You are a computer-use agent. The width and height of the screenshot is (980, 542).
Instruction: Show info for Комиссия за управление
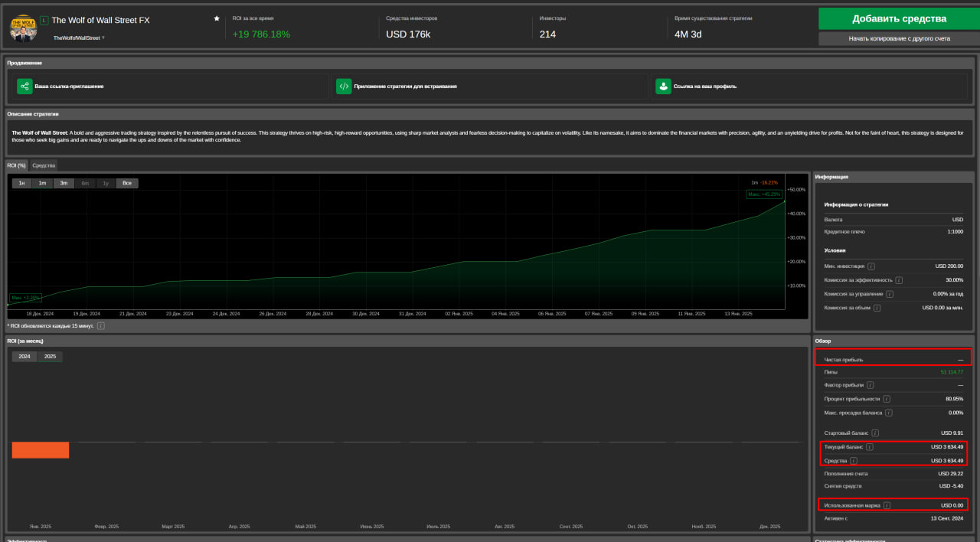(890, 294)
